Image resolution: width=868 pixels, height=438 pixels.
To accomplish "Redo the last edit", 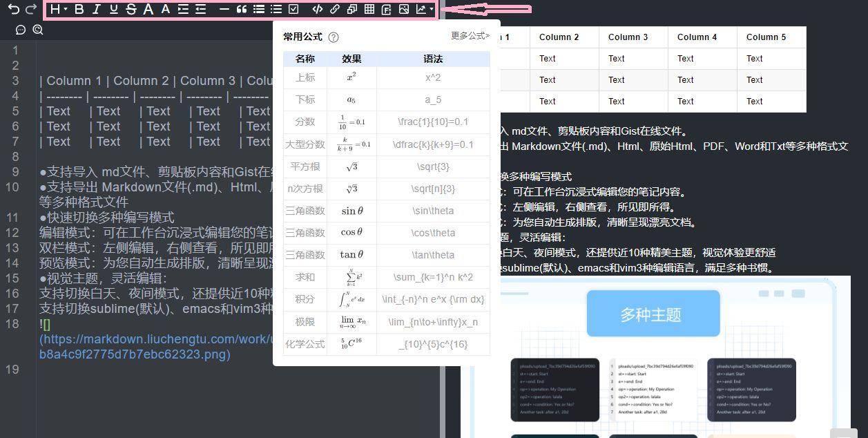I will pos(31,9).
